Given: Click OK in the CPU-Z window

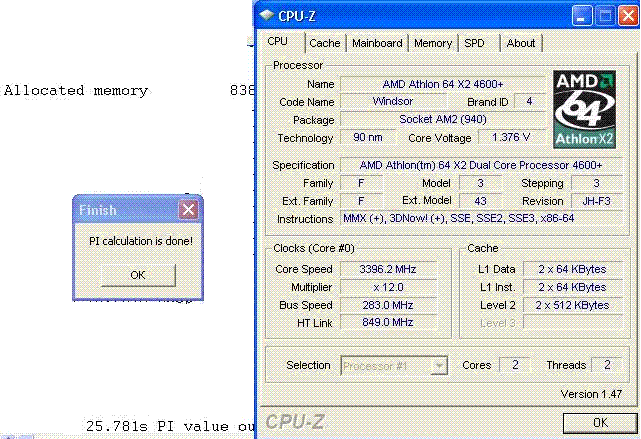Looking at the screenshot, I should point(600,423).
